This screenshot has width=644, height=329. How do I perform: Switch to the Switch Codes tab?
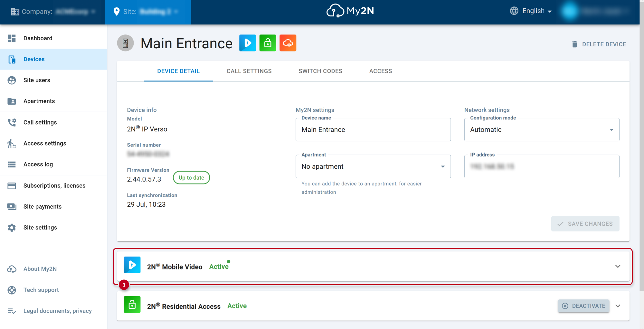tap(320, 71)
